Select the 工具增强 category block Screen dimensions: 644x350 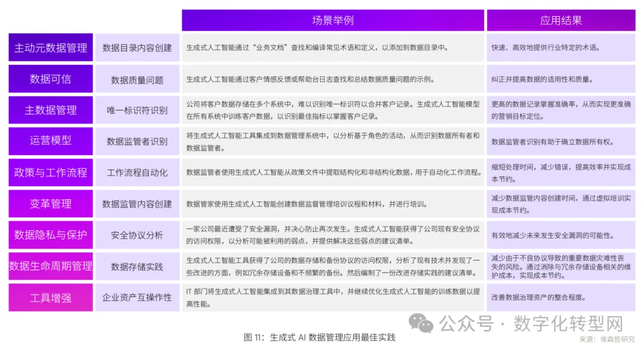[x=51, y=297]
